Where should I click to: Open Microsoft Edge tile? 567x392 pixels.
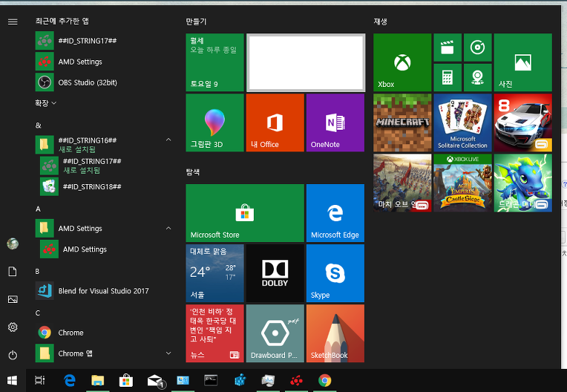tap(335, 213)
